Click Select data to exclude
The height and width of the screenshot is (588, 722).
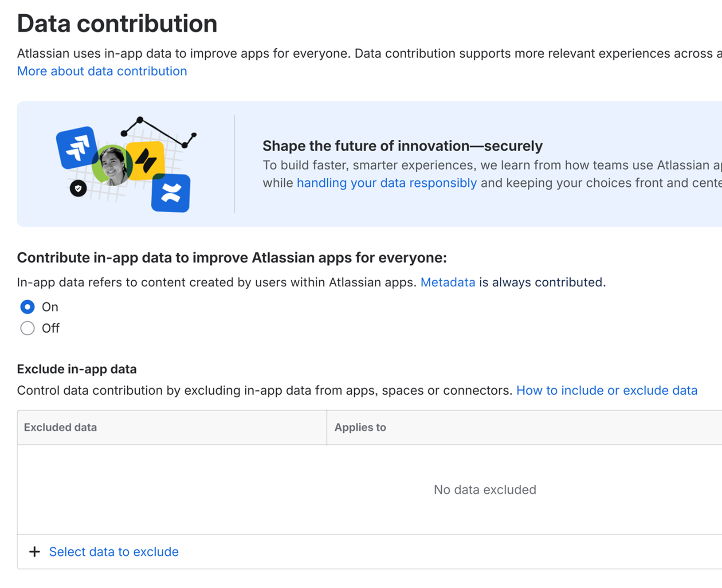point(114,552)
